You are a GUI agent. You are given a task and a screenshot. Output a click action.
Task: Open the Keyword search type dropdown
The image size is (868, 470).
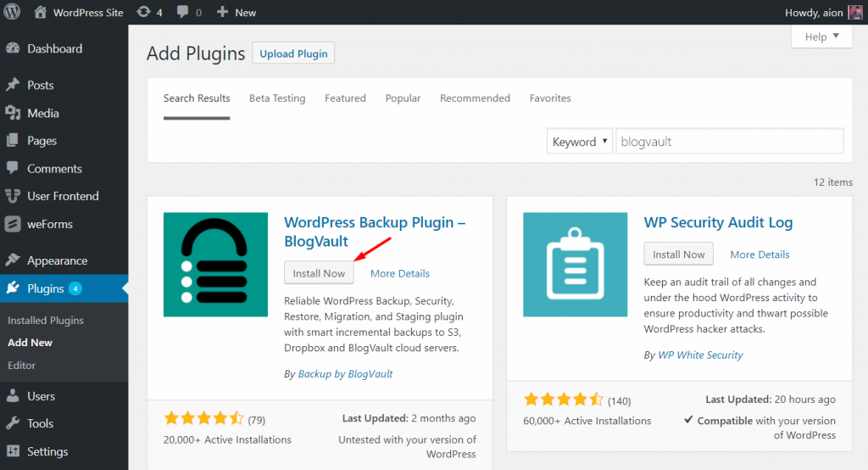580,142
